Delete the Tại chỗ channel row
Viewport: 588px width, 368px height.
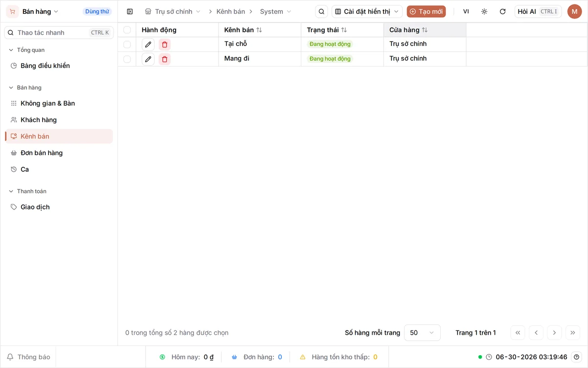(164, 45)
